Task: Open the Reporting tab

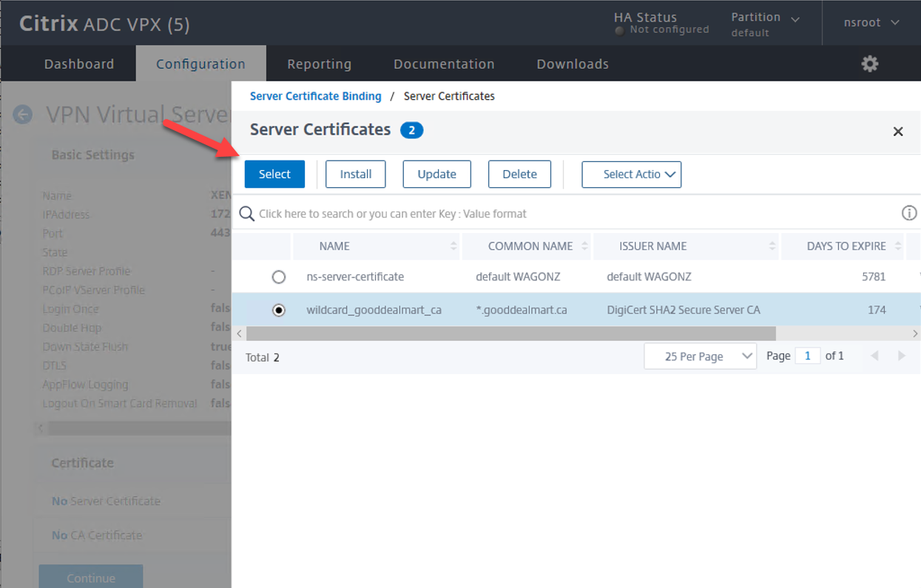Action: [319, 64]
